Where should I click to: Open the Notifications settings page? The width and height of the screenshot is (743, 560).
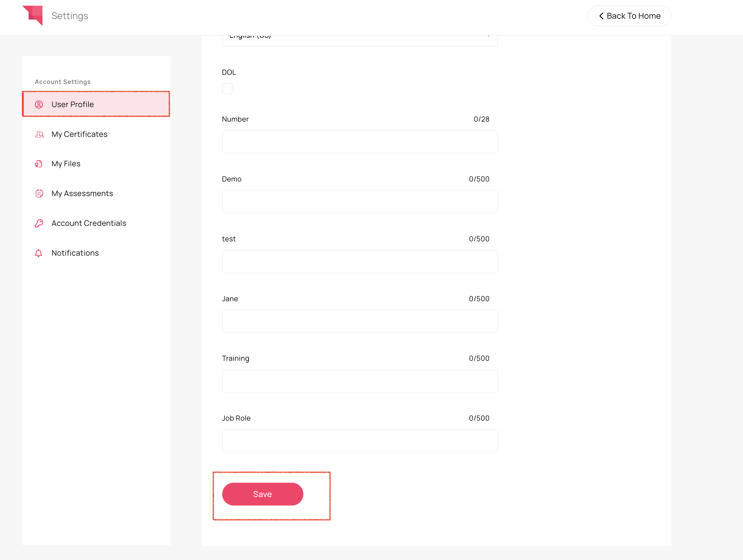pos(75,253)
